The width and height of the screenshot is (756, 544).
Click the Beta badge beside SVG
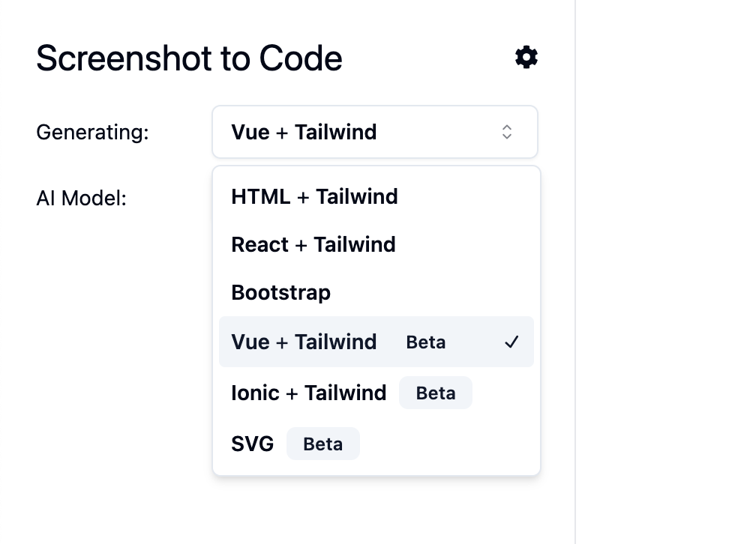coord(323,444)
